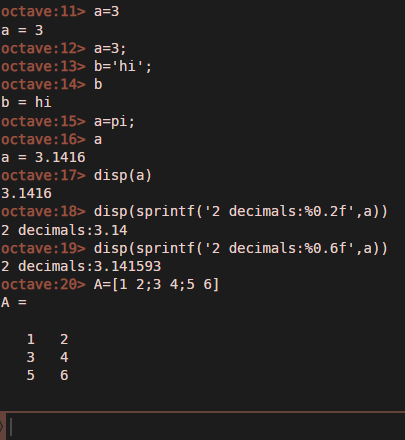The height and width of the screenshot is (440, 405).
Task: Click the matrix row '3 4'
Action: (x=47, y=357)
